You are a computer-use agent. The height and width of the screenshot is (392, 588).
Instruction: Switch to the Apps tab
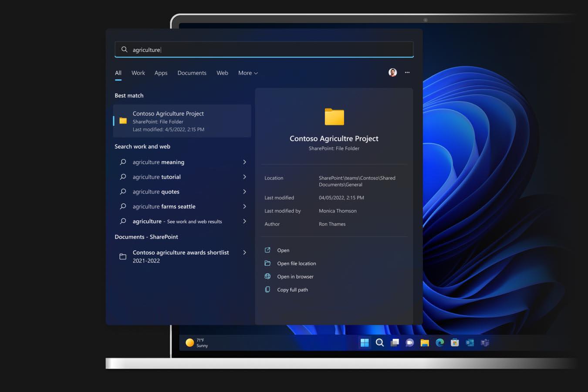[161, 73]
